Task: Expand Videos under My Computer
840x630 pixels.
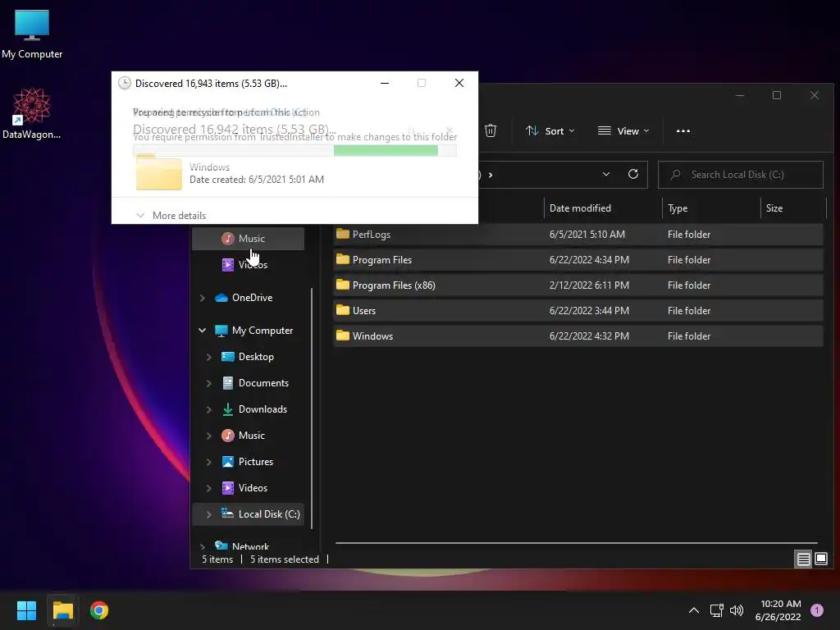Action: [x=209, y=488]
